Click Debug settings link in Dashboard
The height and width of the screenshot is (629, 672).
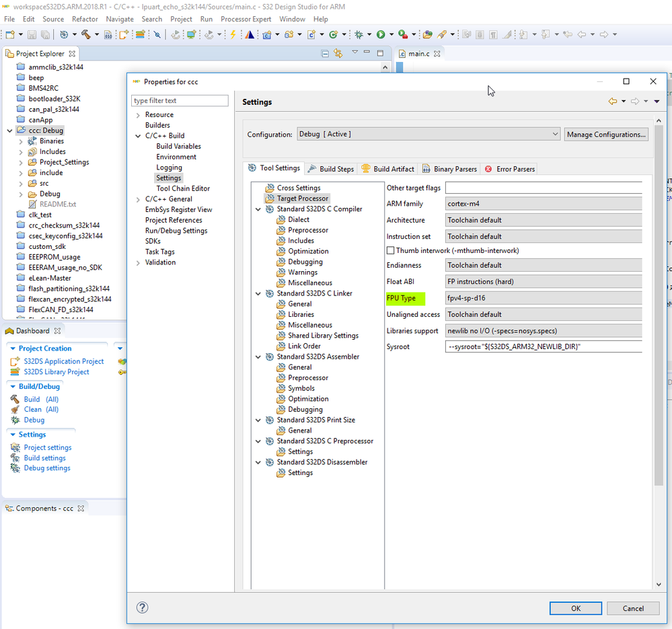coord(47,468)
